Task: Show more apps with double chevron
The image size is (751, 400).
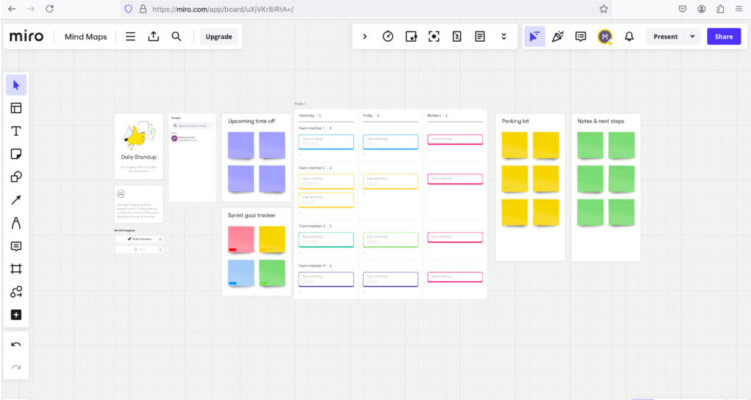Action: click(503, 36)
